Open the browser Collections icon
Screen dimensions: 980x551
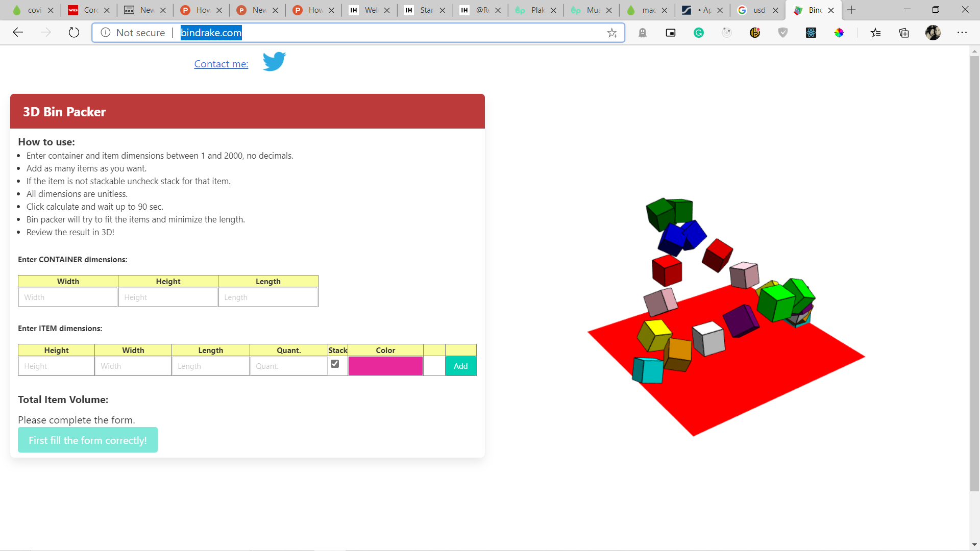904,33
